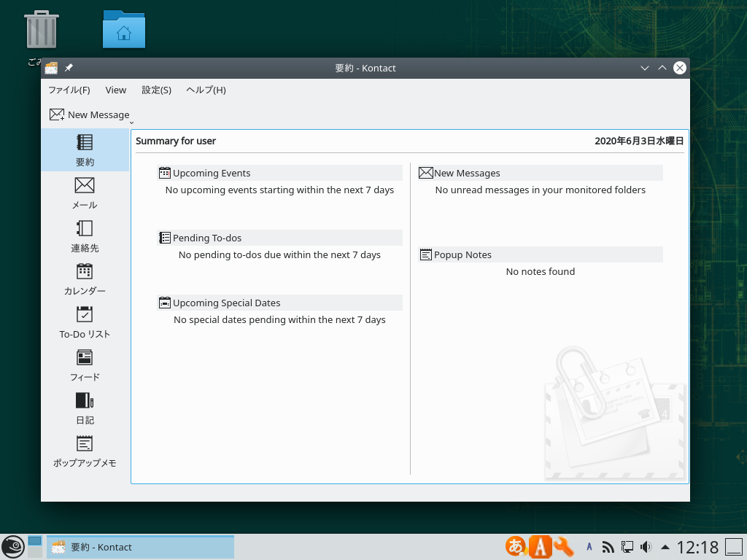
Task: Open the To-Do リスト component
Action: 85,322
